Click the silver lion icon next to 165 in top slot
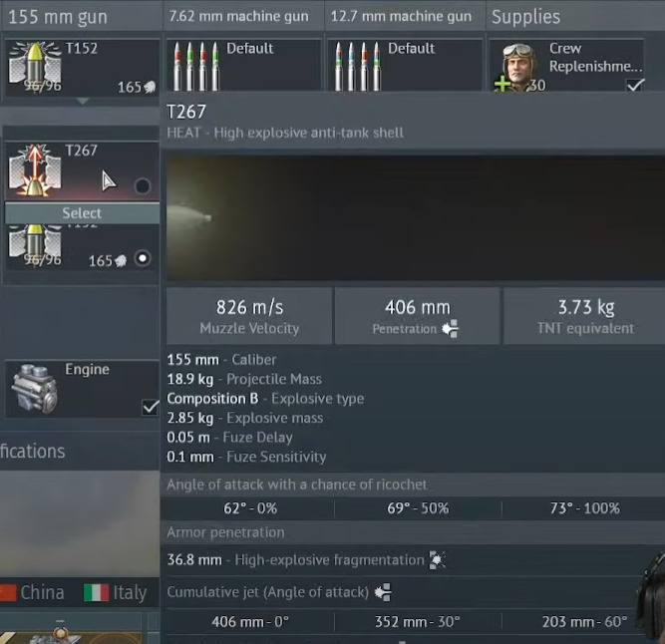Viewport: 665px width, 644px height. pyautogui.click(x=150, y=88)
